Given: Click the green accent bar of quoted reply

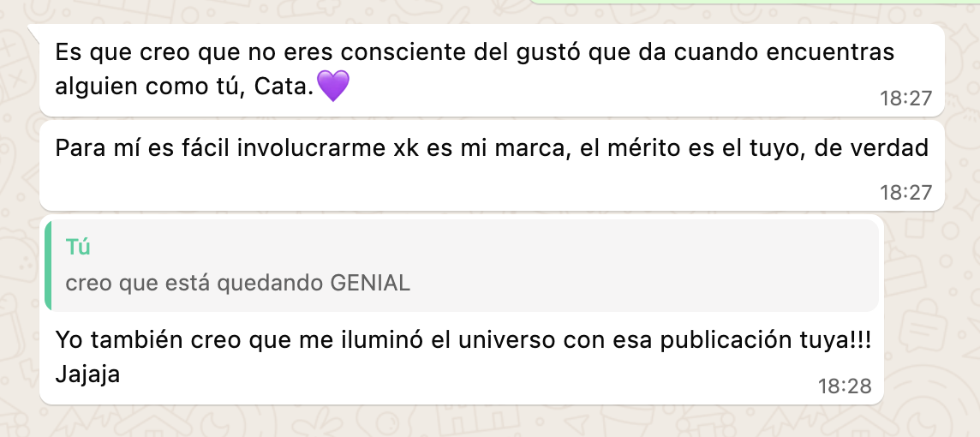Looking at the screenshot, I should click(48, 266).
